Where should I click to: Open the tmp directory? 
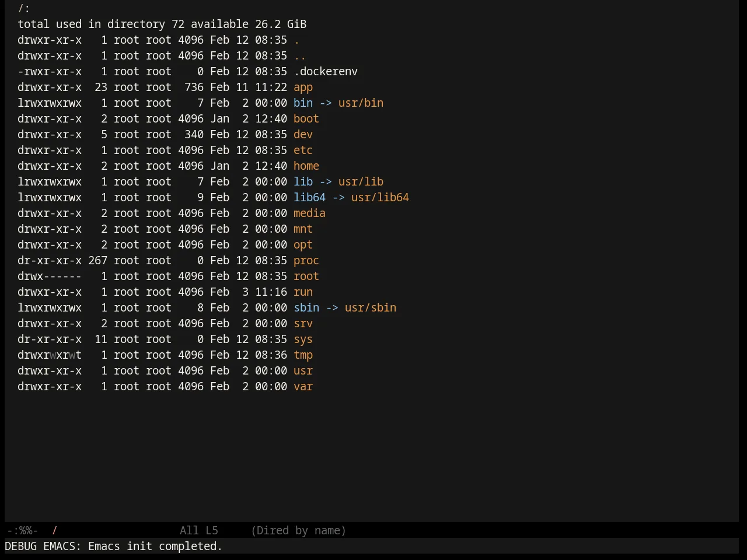(x=303, y=355)
